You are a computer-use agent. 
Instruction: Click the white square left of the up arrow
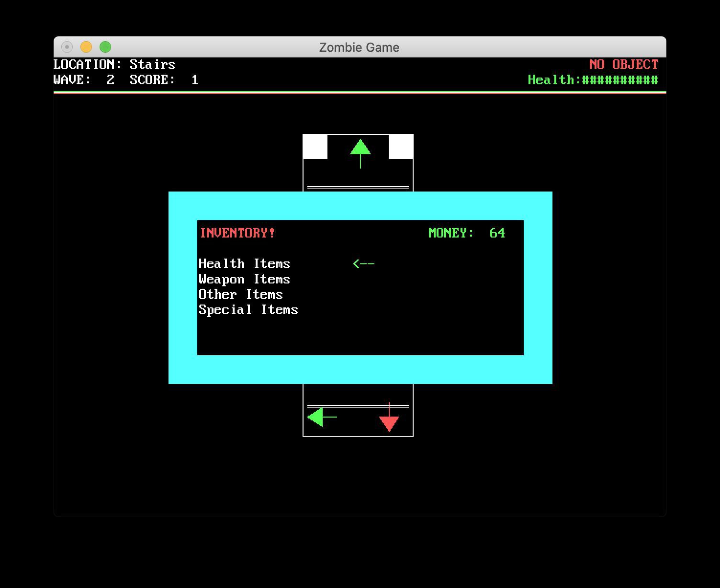coord(315,147)
